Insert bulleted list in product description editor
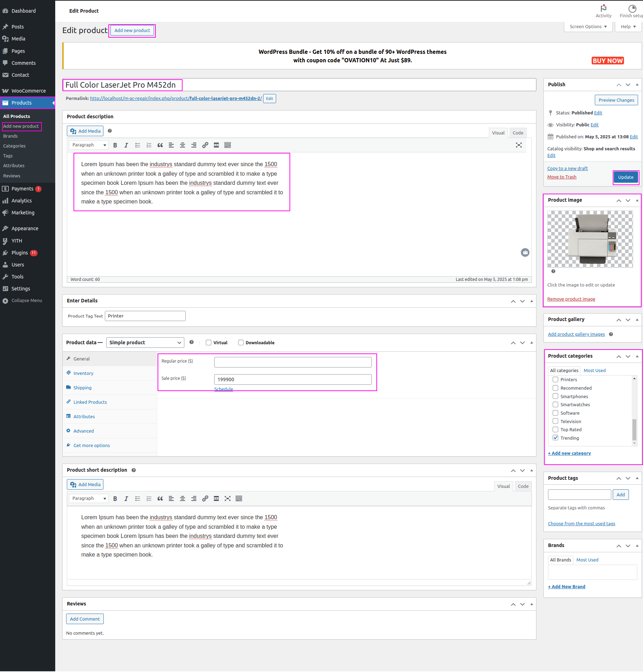The image size is (643, 672). point(138,145)
